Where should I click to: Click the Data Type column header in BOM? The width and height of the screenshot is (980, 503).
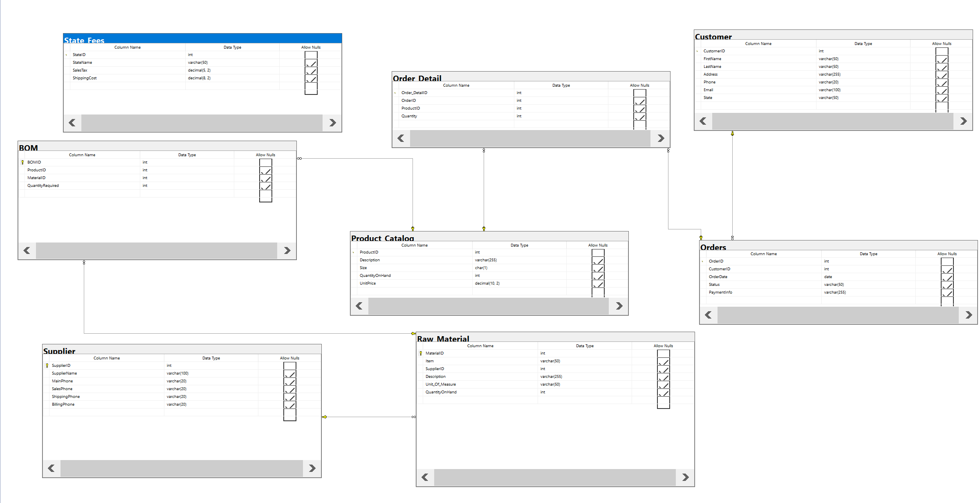(186, 155)
